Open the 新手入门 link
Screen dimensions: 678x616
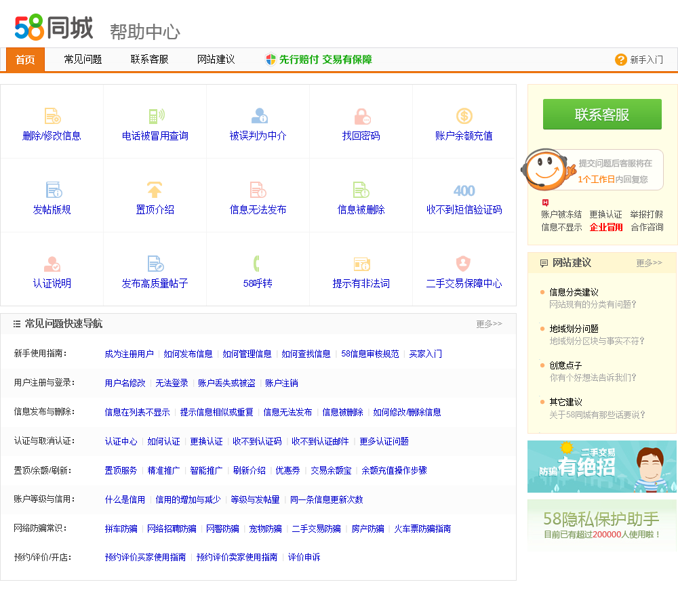(x=646, y=60)
